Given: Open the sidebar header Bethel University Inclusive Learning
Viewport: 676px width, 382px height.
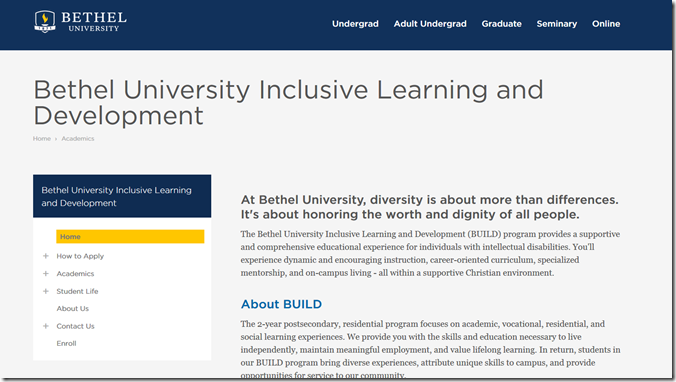Looking at the screenshot, I should click(122, 196).
